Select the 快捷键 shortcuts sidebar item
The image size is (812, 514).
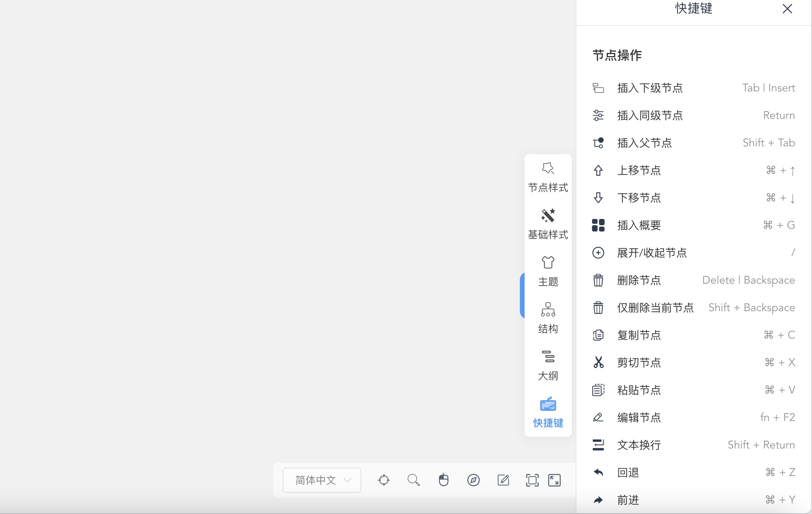(548, 413)
